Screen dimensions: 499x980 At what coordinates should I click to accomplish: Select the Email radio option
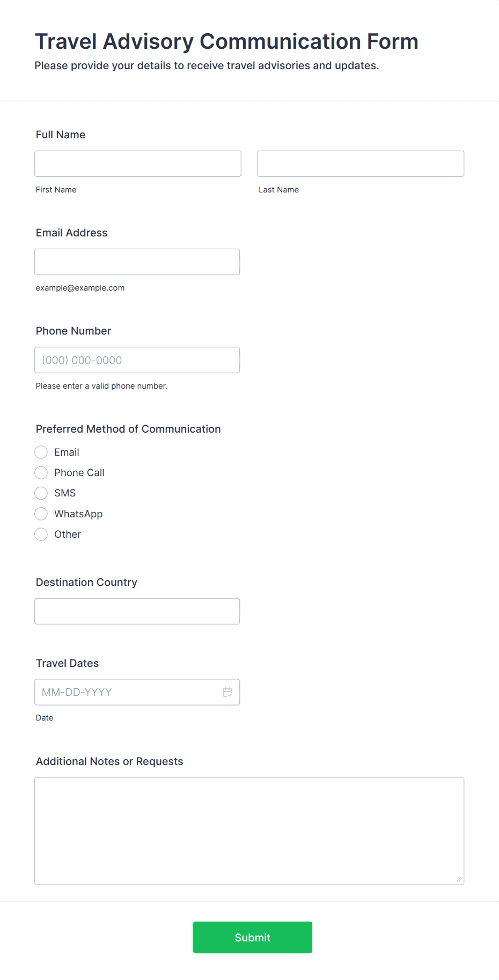coord(41,452)
